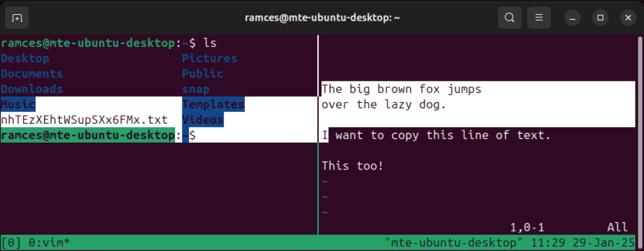644x251 pixels.
Task: Click the time '11:29' in status bar
Action: [548, 242]
